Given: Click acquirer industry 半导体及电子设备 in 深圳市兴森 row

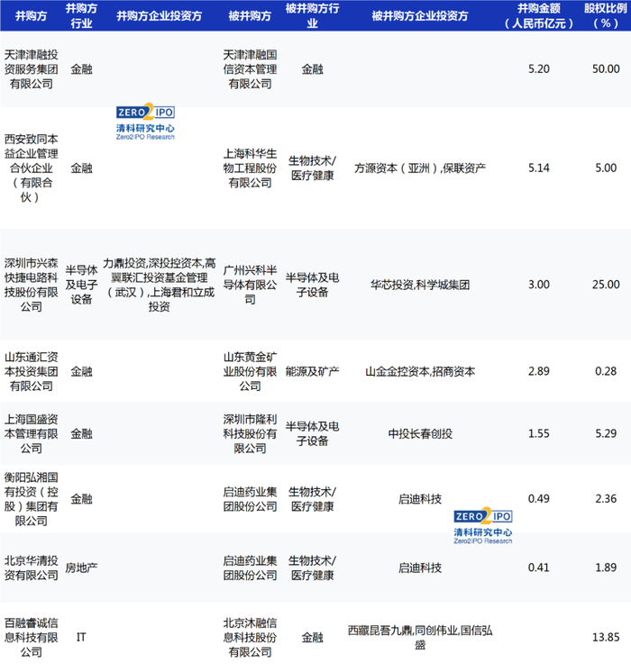Looking at the screenshot, I should (81, 285).
